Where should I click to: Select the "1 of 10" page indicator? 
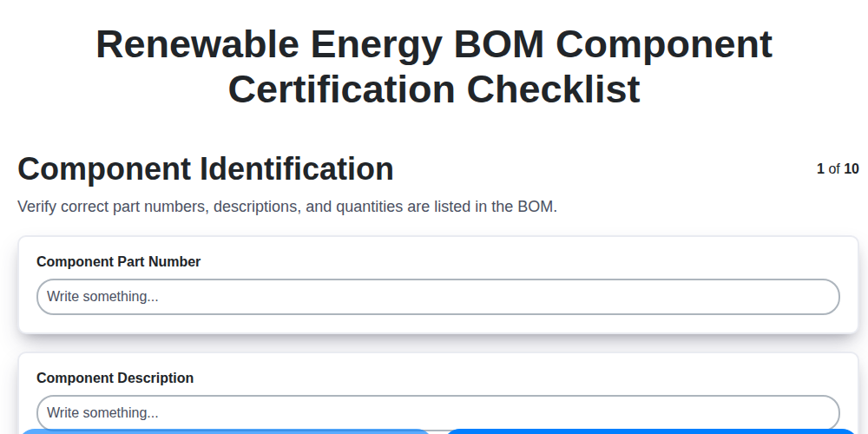[x=838, y=168]
